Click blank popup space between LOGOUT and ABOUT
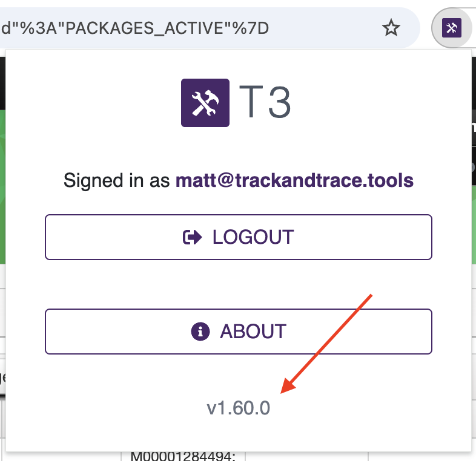The image size is (476, 461). click(238, 284)
